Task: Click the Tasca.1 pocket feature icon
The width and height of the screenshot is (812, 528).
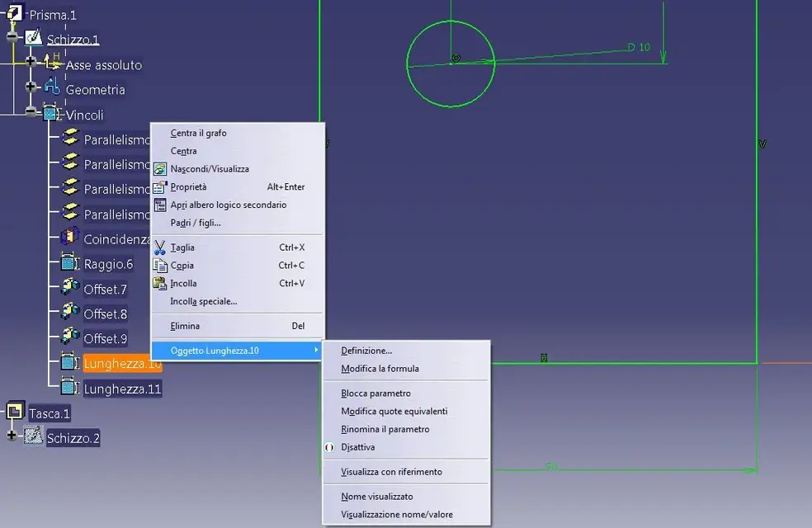Action: [16, 411]
